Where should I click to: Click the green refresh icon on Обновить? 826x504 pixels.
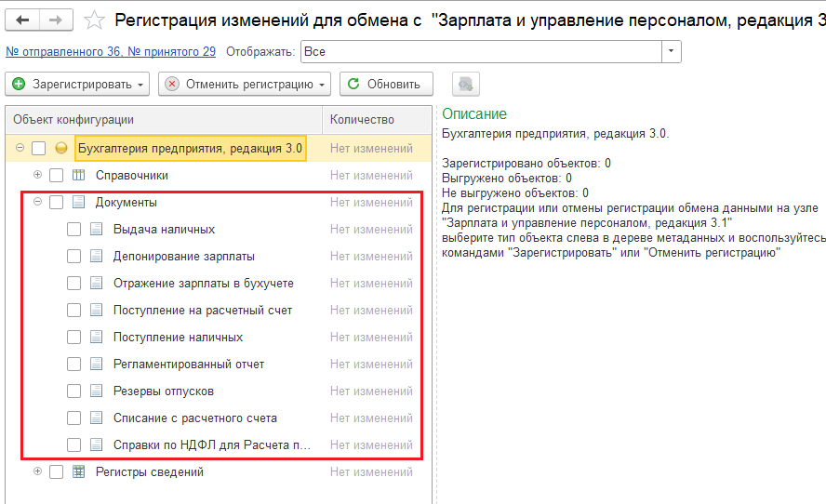353,84
